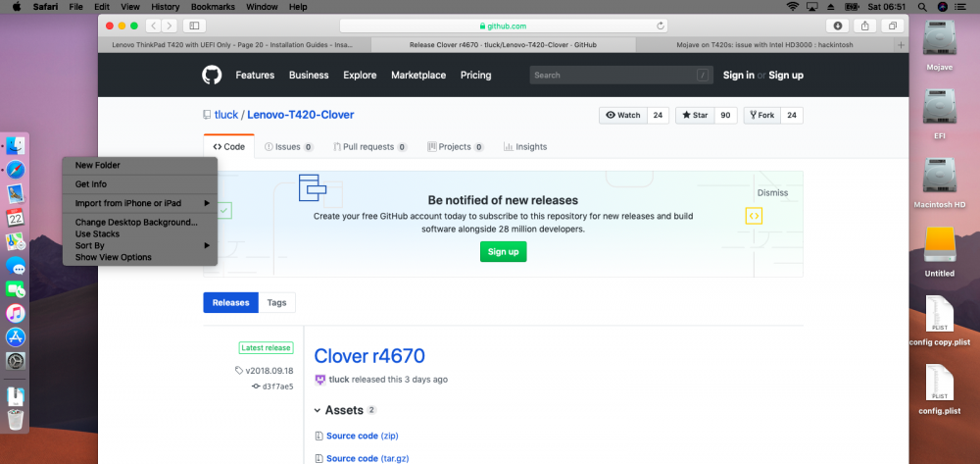Open Spotlight search in menu bar
This screenshot has height=464, width=980.
(922, 7)
